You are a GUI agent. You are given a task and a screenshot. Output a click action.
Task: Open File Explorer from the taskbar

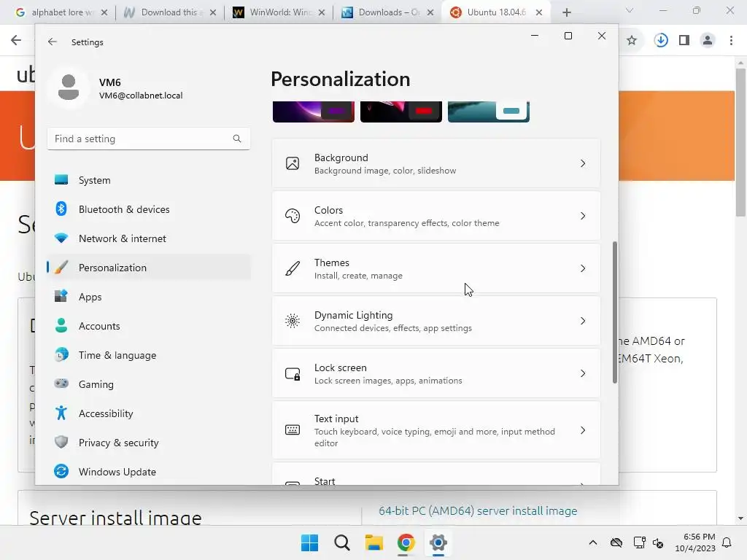tap(374, 542)
